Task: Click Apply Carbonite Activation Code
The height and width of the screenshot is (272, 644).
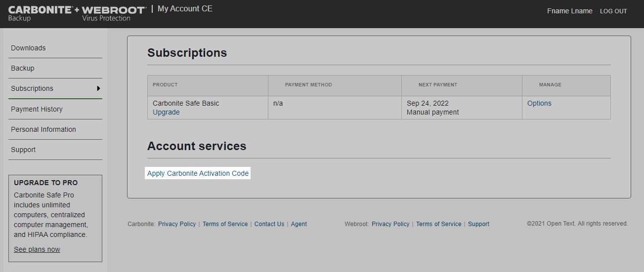Action: (198, 173)
